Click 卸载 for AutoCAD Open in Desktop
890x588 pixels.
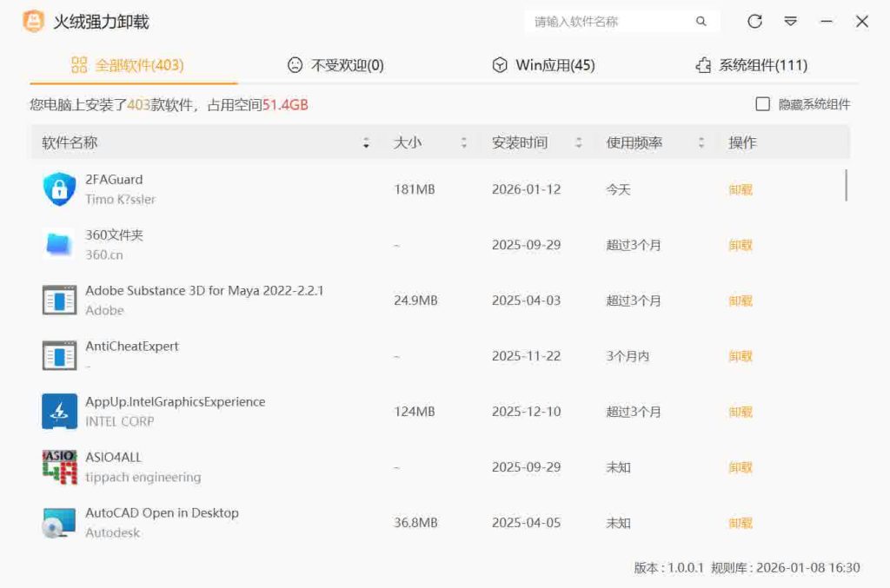(740, 522)
